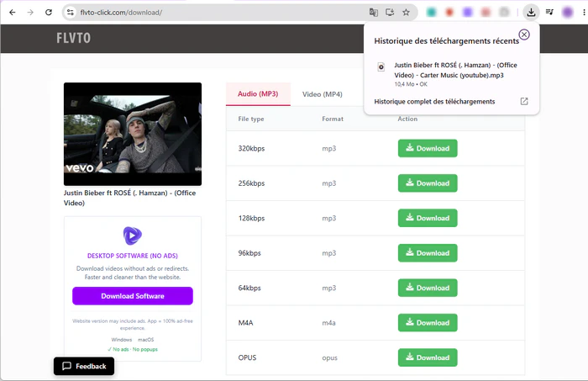Open the purple profile avatar

click(x=568, y=13)
